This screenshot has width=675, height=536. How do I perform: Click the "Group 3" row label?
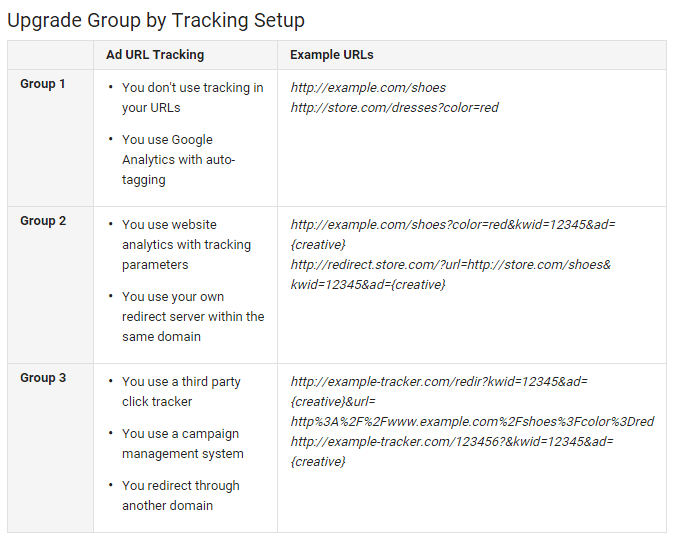pos(43,378)
